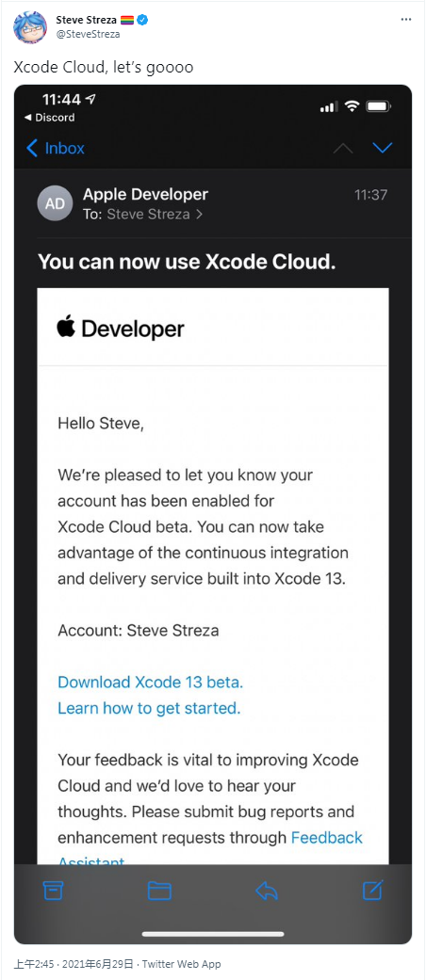The height and width of the screenshot is (980, 426).
Task: Tap the move-to-folder icon
Action: coord(159,890)
